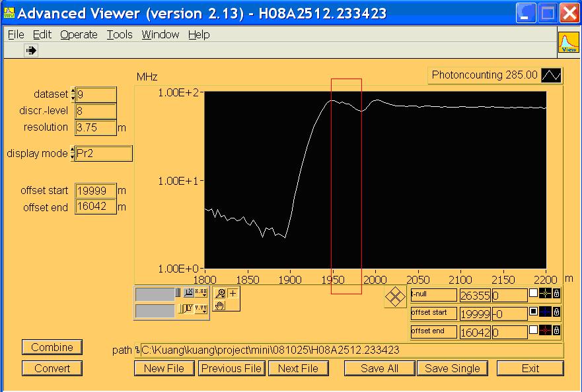Screen dimensions: 582x392
Task: Click the file path text field
Action: (x=352, y=350)
